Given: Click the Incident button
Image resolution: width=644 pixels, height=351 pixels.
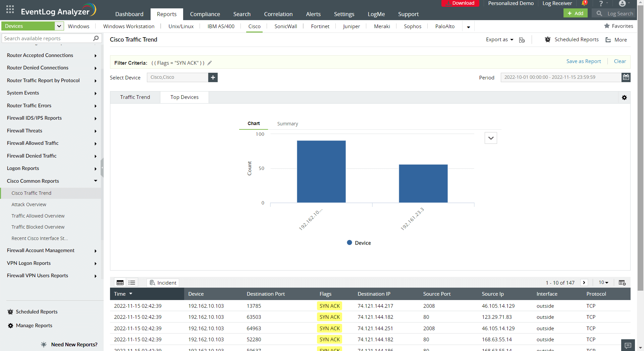Looking at the screenshot, I should pos(163,283).
